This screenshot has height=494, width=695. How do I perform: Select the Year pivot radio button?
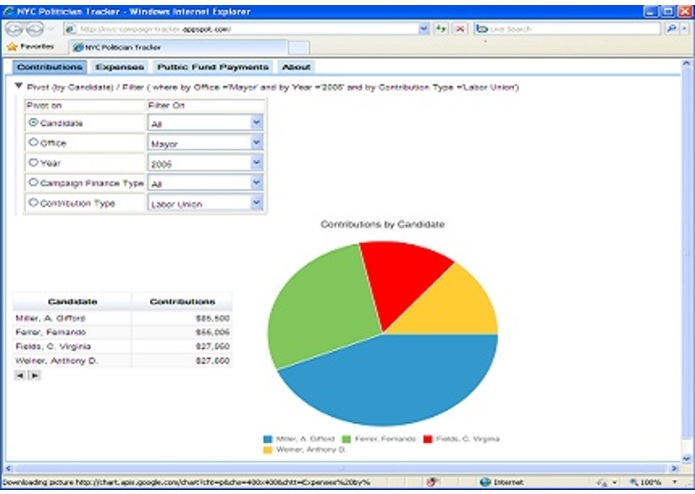(33, 162)
